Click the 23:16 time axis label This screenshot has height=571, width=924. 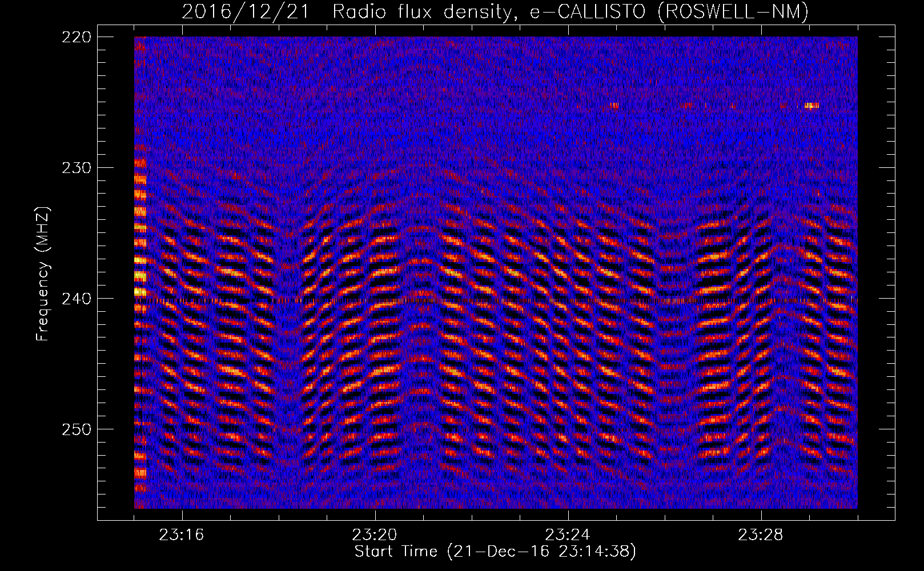pyautogui.click(x=182, y=535)
